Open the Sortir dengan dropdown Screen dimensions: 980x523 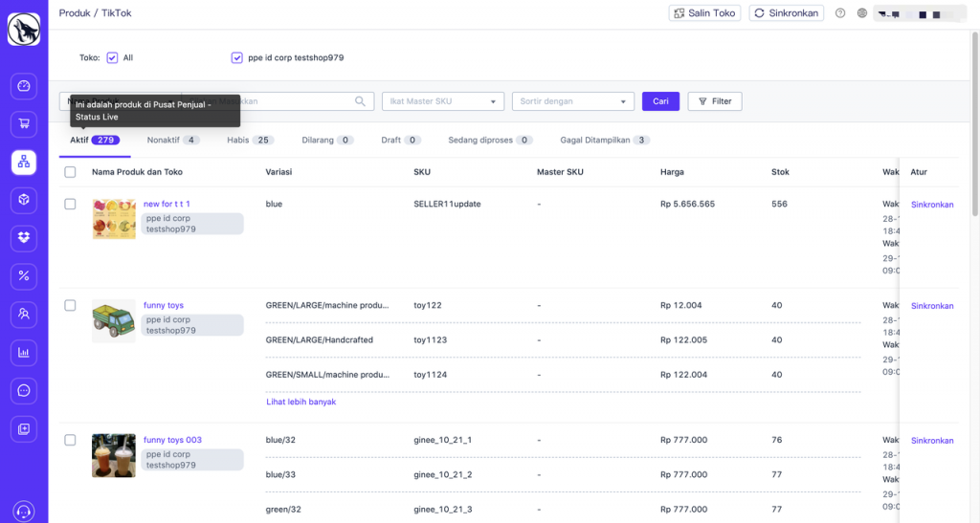[x=573, y=101]
